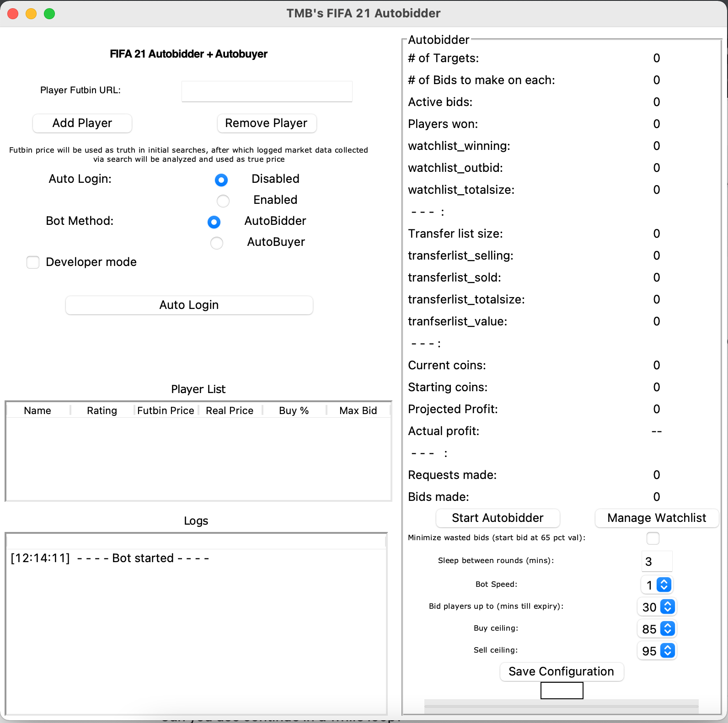
Task: Click the red close window button
Action: pos(13,14)
